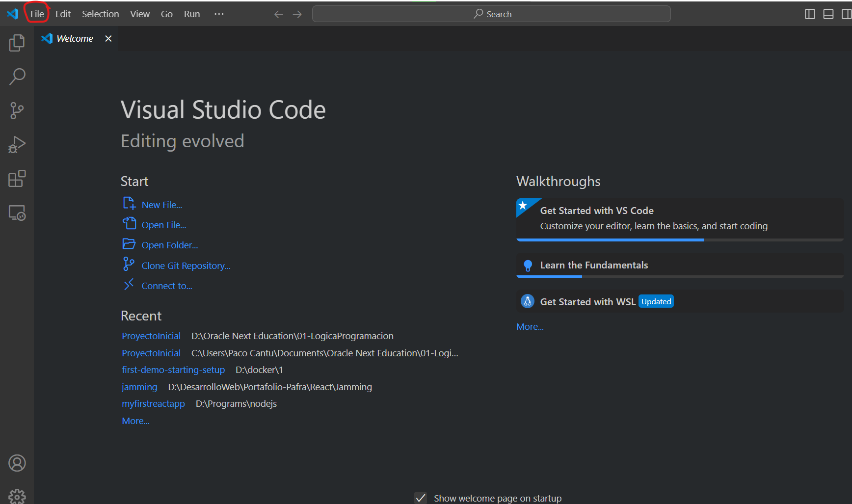Toggle the primary side bar layout icon
852x504 pixels.
click(810, 14)
